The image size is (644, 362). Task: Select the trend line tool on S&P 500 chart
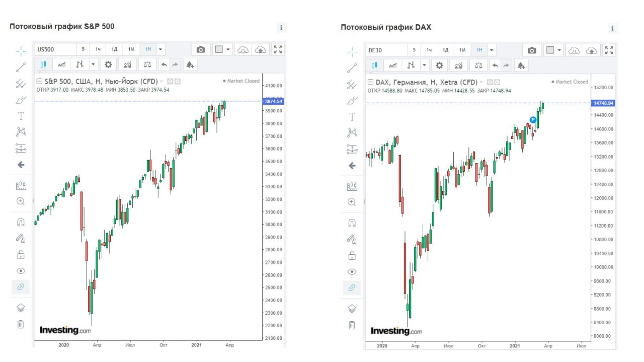21,67
